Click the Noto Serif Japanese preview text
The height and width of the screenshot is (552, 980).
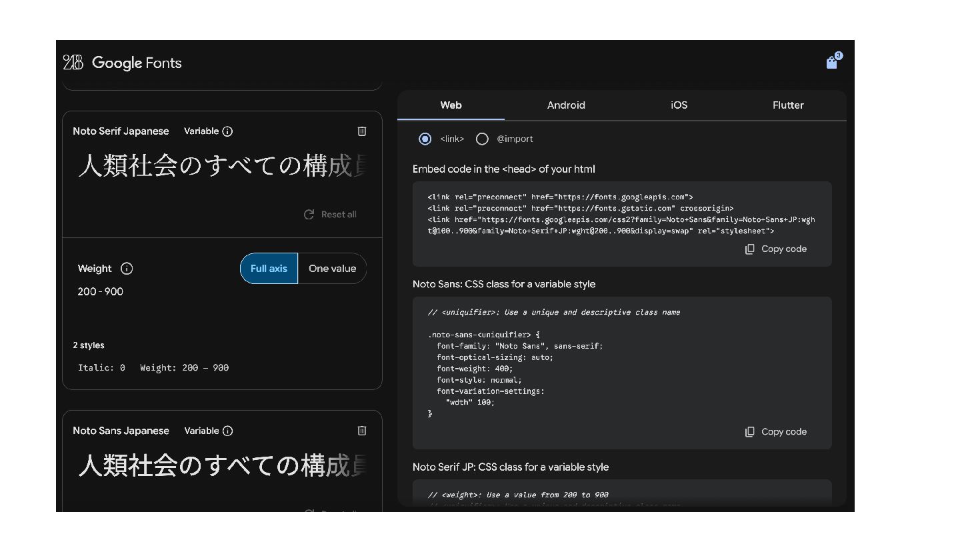tap(223, 165)
